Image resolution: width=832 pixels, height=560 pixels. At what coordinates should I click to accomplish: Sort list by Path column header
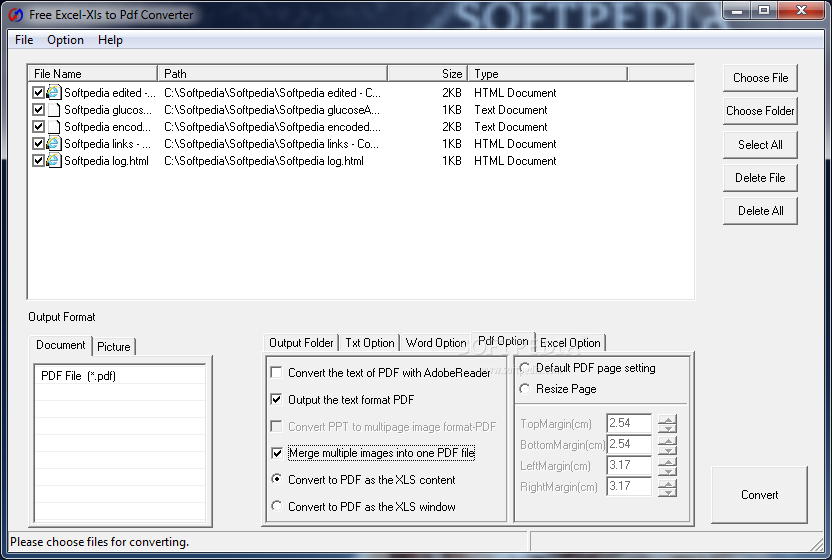273,74
